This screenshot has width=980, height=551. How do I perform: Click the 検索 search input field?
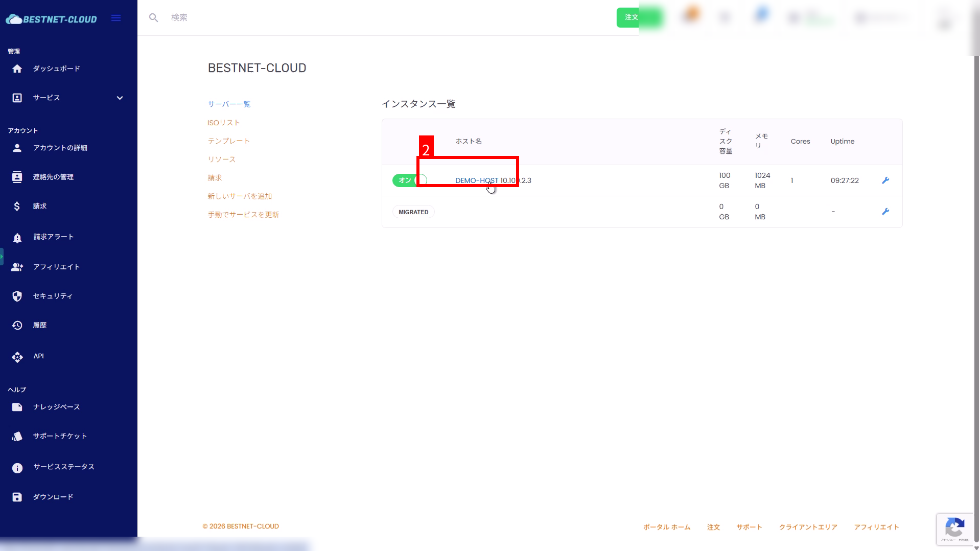[358, 18]
